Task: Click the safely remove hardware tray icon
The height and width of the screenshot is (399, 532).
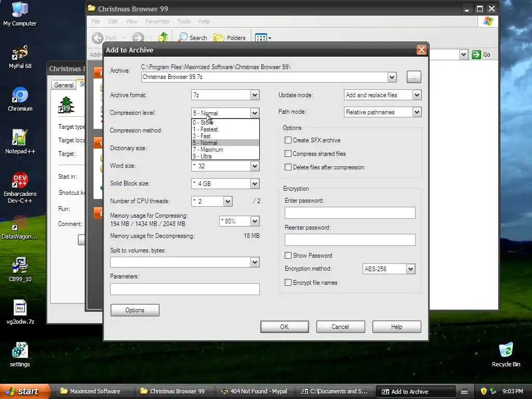Action: pos(494,391)
